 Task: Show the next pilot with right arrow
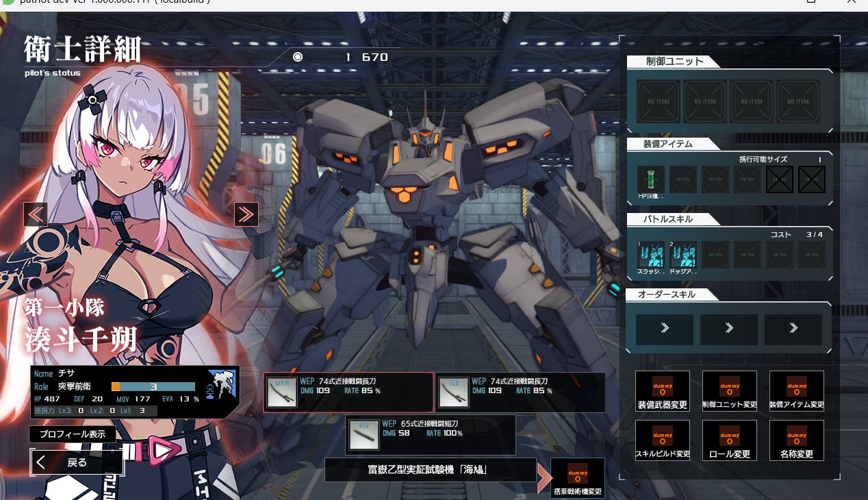[x=246, y=214]
